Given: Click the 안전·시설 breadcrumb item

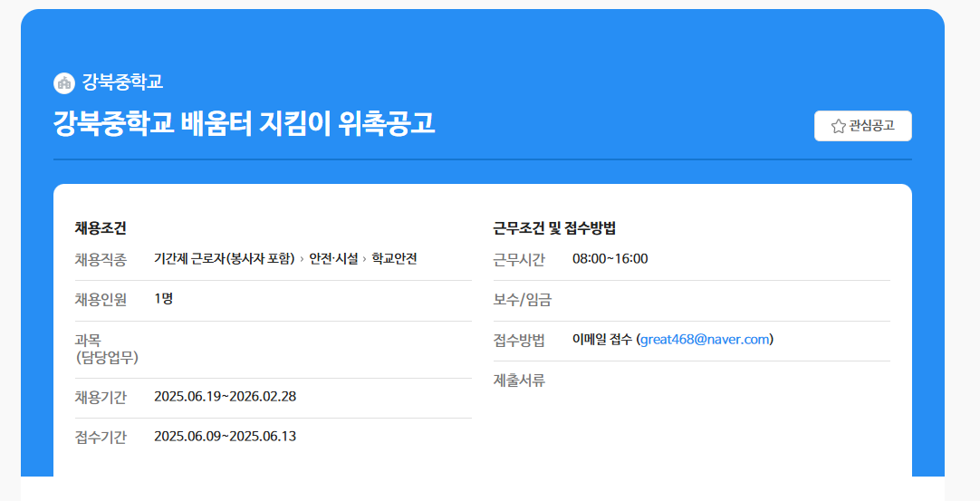Looking at the screenshot, I should 333,259.
